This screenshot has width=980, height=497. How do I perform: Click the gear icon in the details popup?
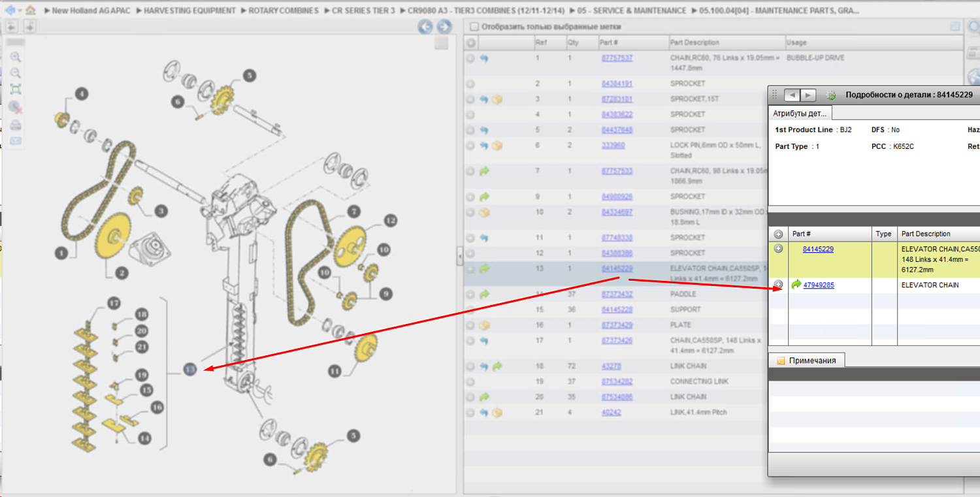coord(830,95)
